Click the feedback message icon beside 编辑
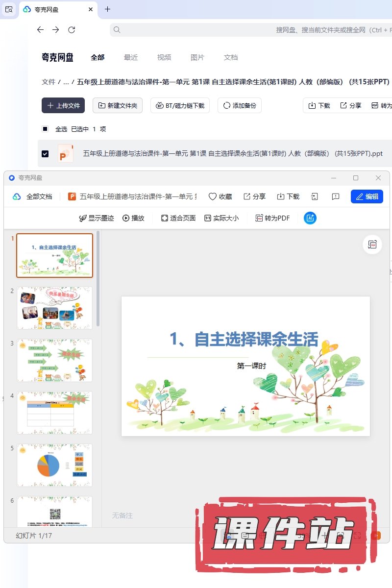 (x=336, y=196)
